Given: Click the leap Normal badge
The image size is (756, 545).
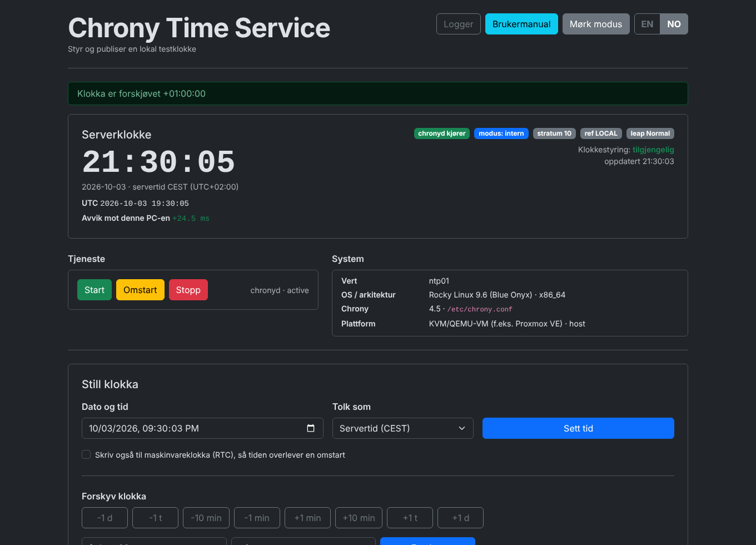Looking at the screenshot, I should pos(650,133).
